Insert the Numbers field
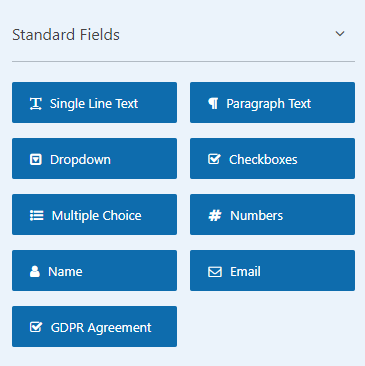365x366 pixels. click(272, 215)
